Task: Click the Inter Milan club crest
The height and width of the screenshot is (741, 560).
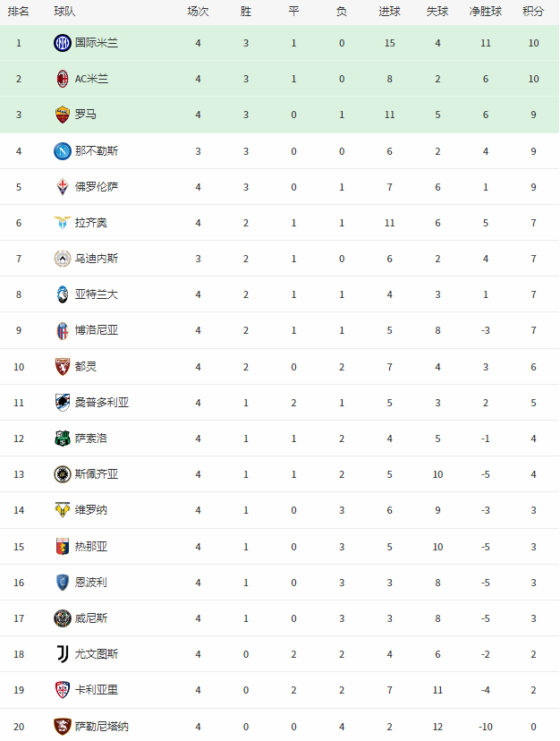Action: click(x=63, y=43)
